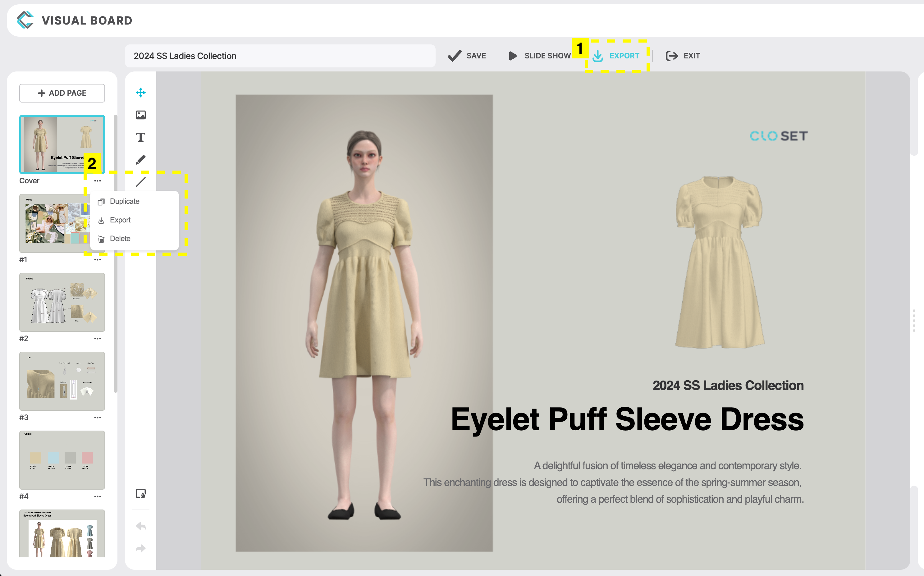Screen dimensions: 924x576
Task: Edit the '2024 SS Ladies Collection' title field
Action: point(280,56)
